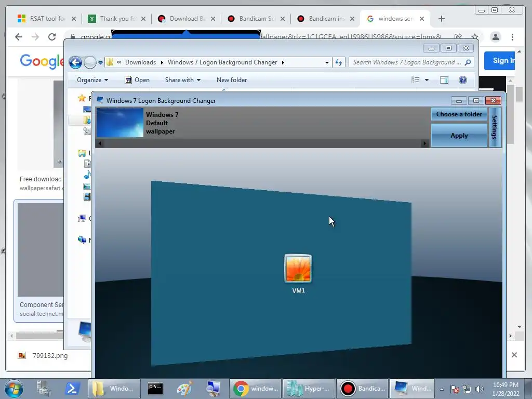Screen dimensions: 532x399
Task: Click the Explorer search magnifier icon
Action: tap(468, 62)
